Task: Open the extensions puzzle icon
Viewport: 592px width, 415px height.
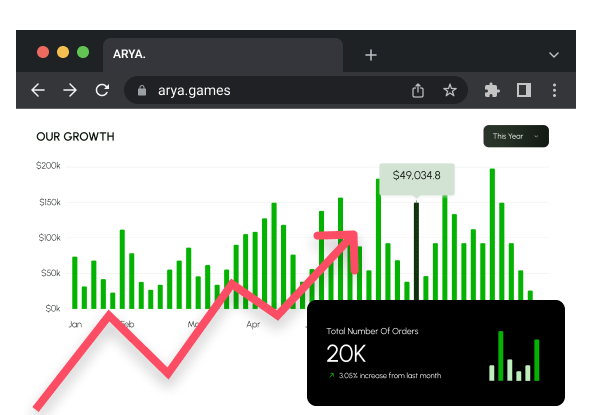Action: [492, 90]
